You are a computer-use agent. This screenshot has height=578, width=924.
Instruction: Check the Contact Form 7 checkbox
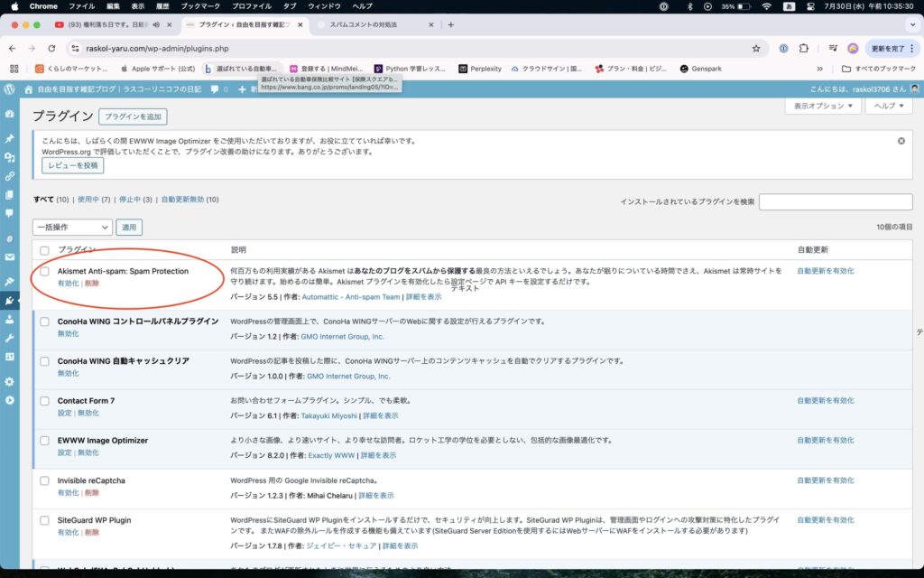[45, 401]
